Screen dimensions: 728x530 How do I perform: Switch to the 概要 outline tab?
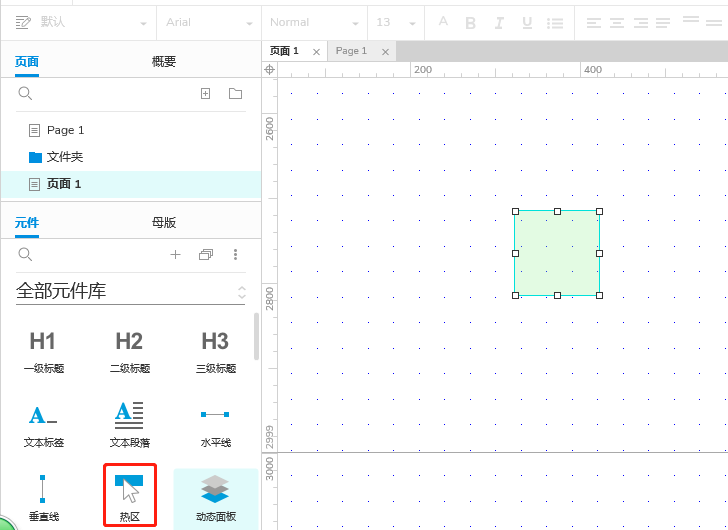pos(163,62)
